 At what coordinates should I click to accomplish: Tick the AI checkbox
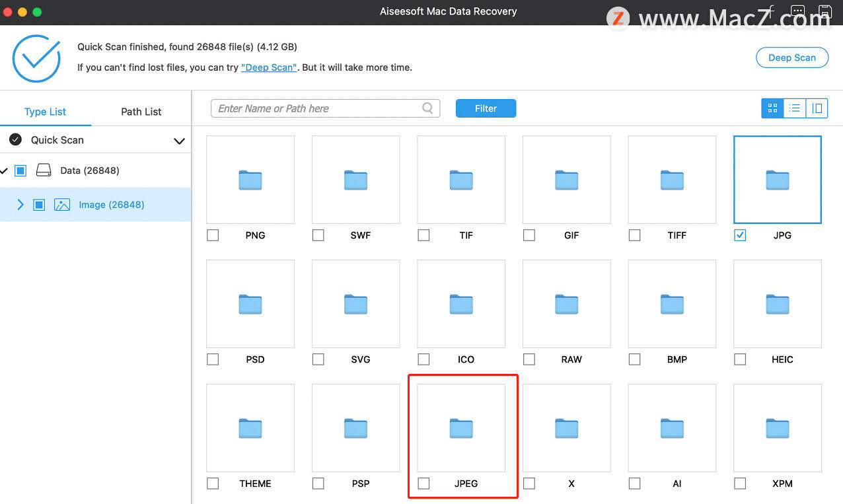tap(634, 484)
